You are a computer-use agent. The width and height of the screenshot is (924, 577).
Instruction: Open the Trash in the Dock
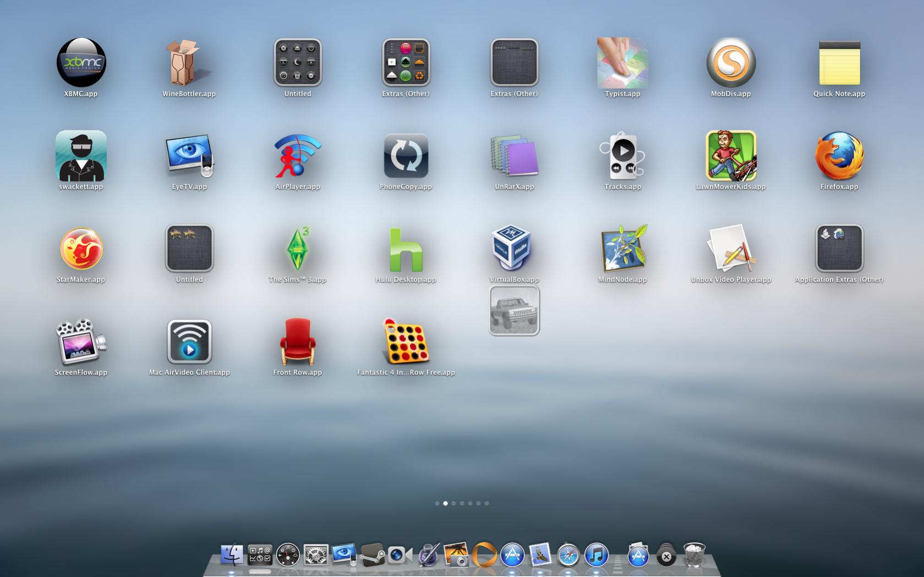(x=695, y=555)
